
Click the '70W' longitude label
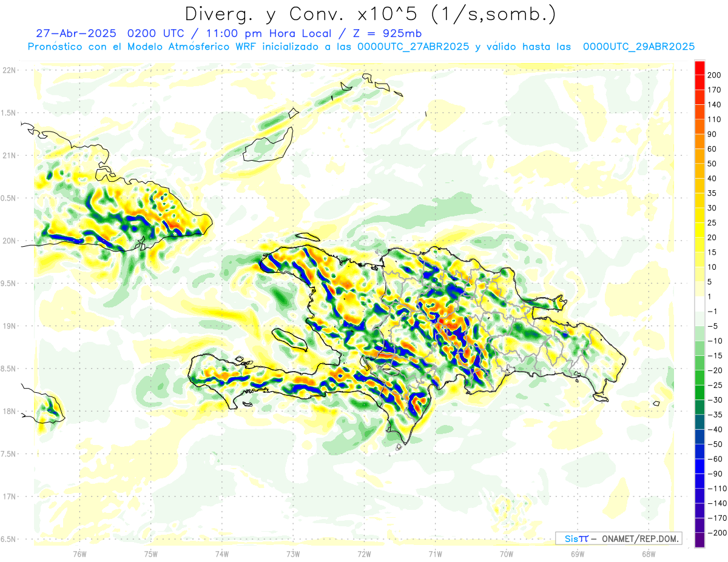click(507, 554)
